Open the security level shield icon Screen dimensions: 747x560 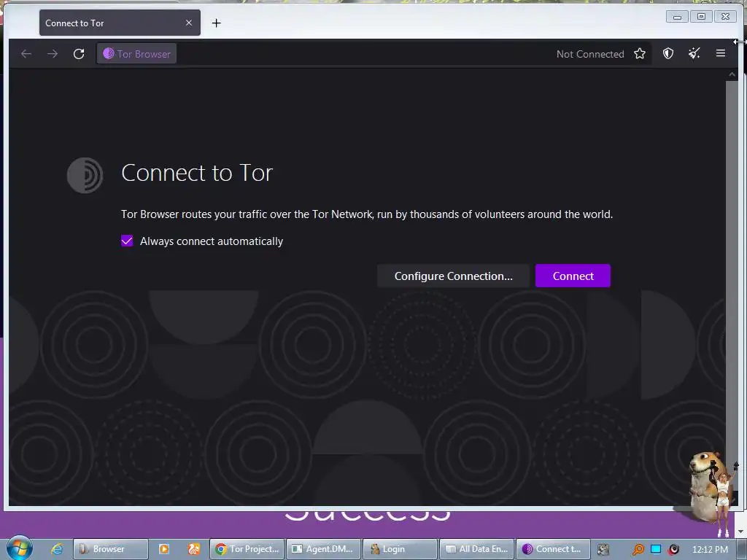click(x=668, y=54)
